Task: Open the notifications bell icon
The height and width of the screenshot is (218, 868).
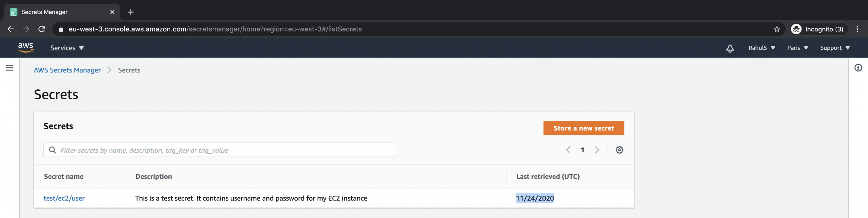Action: click(729, 48)
